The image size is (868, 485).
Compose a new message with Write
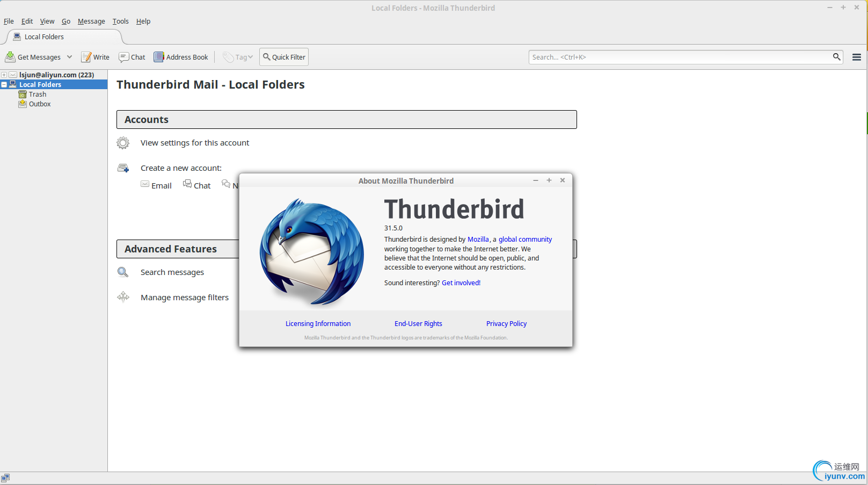click(95, 57)
